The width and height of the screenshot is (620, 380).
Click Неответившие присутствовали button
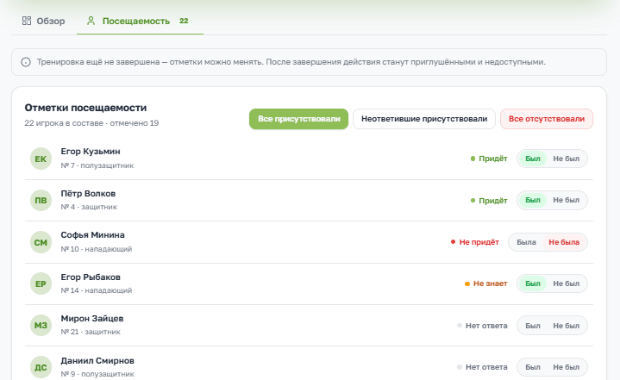point(424,119)
